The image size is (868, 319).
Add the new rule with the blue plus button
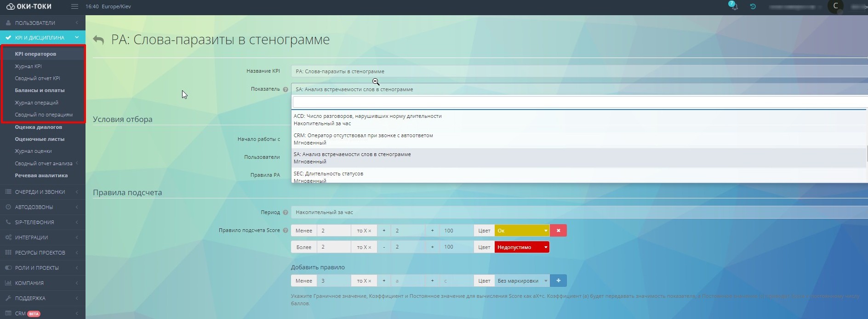pos(558,280)
